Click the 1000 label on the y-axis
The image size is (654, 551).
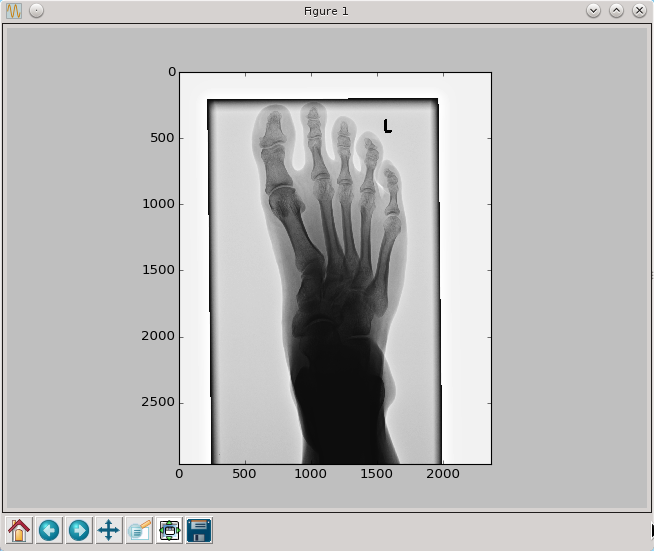(x=156, y=204)
